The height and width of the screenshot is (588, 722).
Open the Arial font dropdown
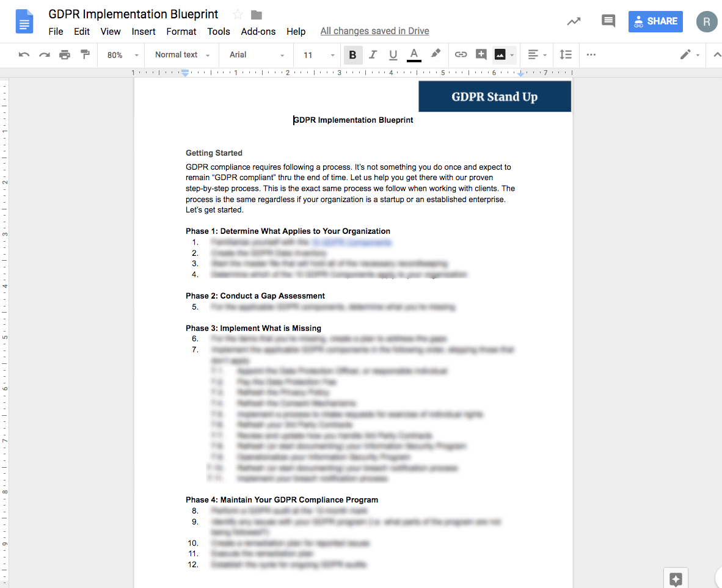(x=257, y=55)
